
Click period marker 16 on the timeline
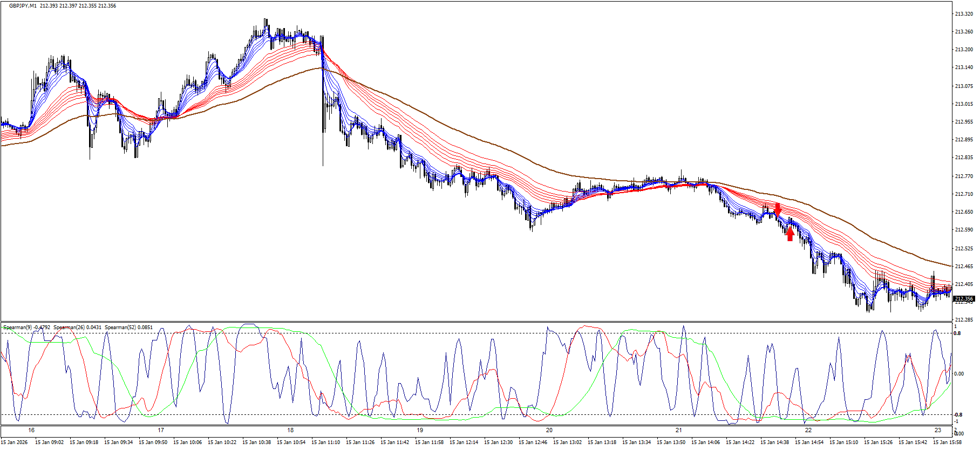(31, 430)
